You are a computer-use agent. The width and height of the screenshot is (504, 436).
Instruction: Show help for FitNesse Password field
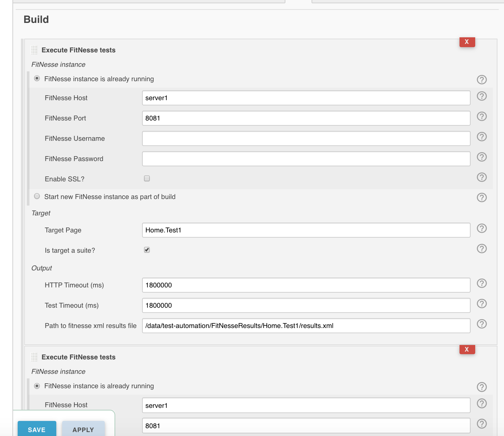(x=481, y=157)
